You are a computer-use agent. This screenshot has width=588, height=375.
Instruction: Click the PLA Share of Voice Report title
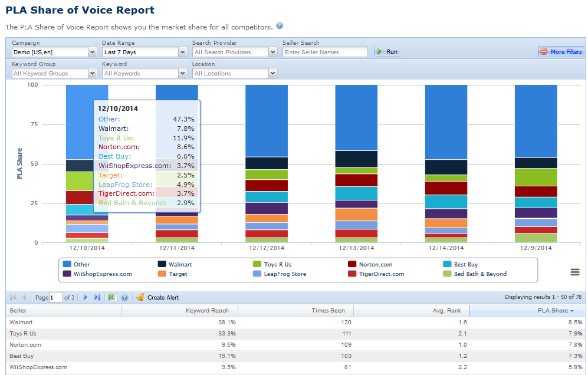click(x=80, y=10)
